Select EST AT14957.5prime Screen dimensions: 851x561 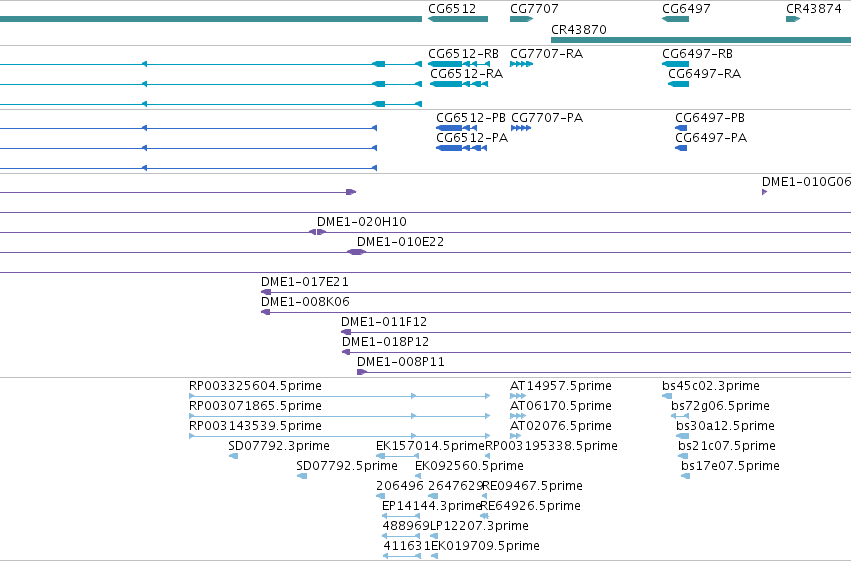561,386
